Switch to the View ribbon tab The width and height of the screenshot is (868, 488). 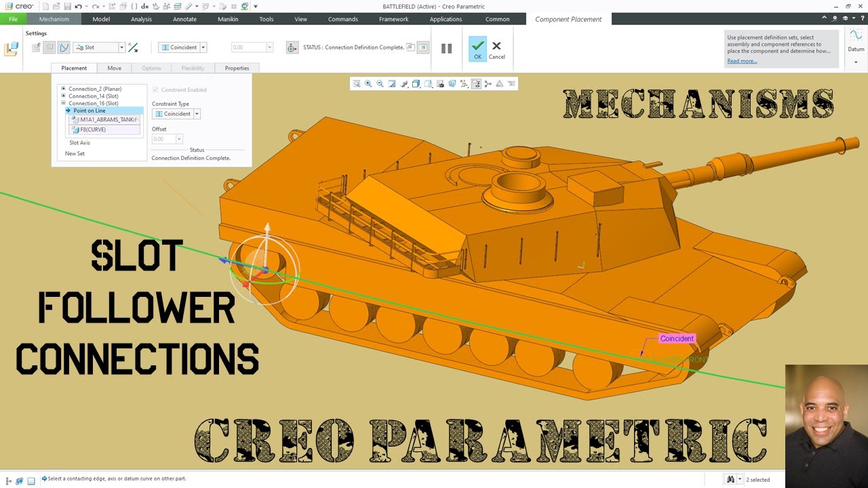(300, 19)
